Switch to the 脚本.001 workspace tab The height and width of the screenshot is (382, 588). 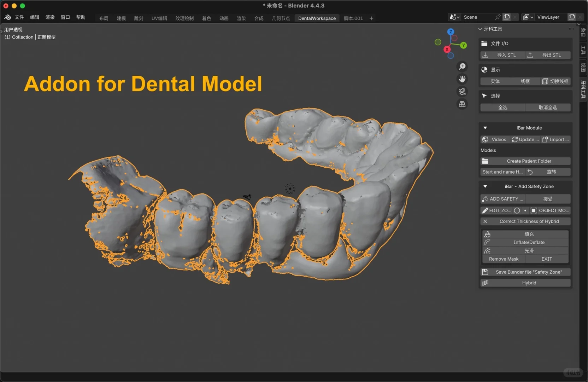(x=353, y=18)
